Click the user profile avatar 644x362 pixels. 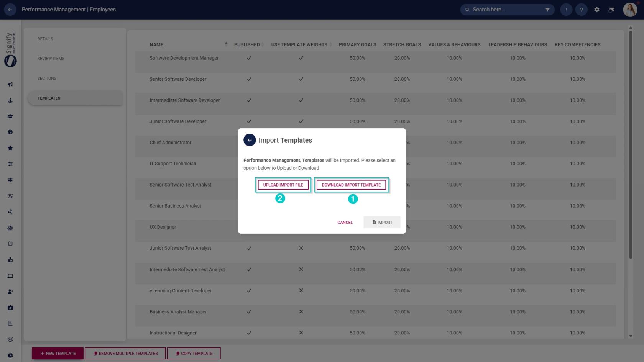(x=630, y=10)
